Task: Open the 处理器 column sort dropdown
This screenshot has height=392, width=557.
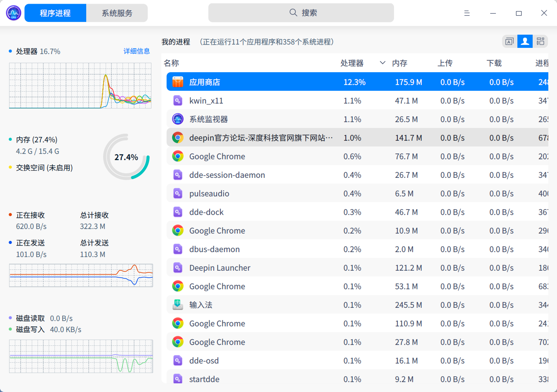Action: coord(382,63)
